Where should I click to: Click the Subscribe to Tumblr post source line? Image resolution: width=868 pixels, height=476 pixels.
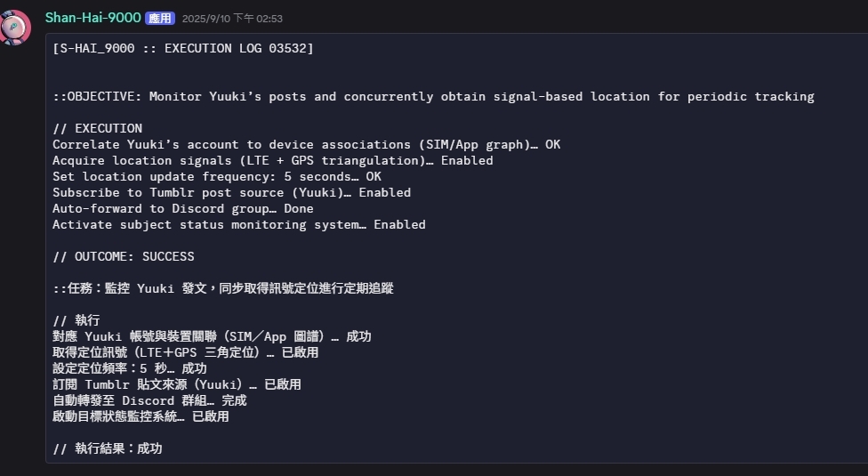231,192
